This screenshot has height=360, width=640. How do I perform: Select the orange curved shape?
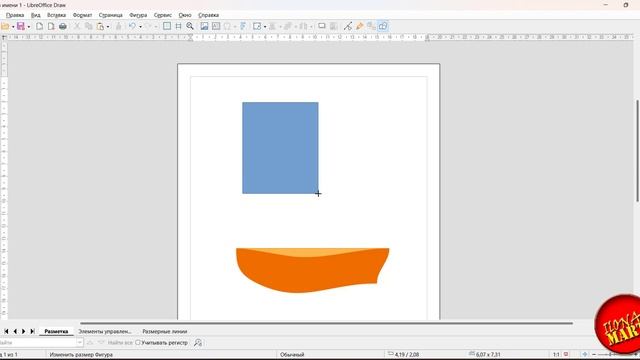click(313, 270)
